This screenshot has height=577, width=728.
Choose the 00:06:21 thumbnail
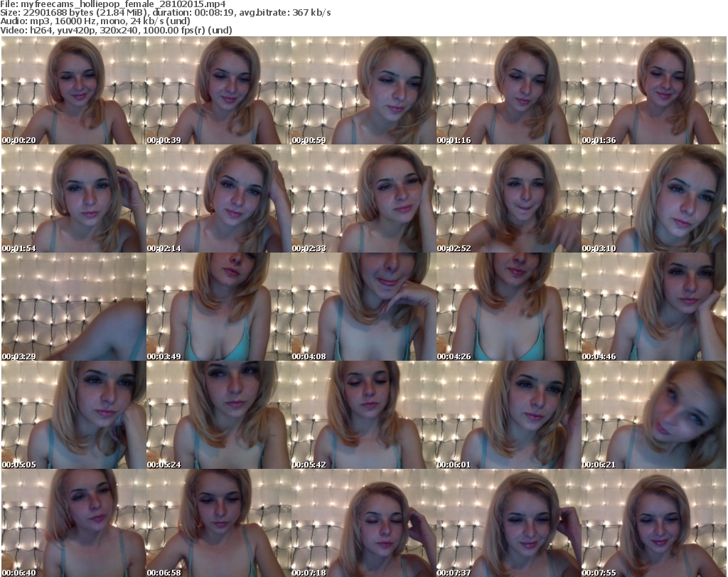pos(654,415)
